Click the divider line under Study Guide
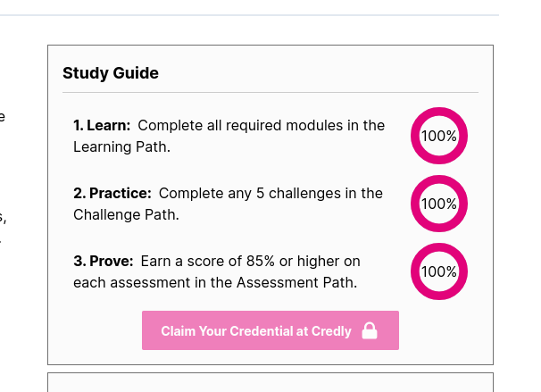 pos(270,92)
